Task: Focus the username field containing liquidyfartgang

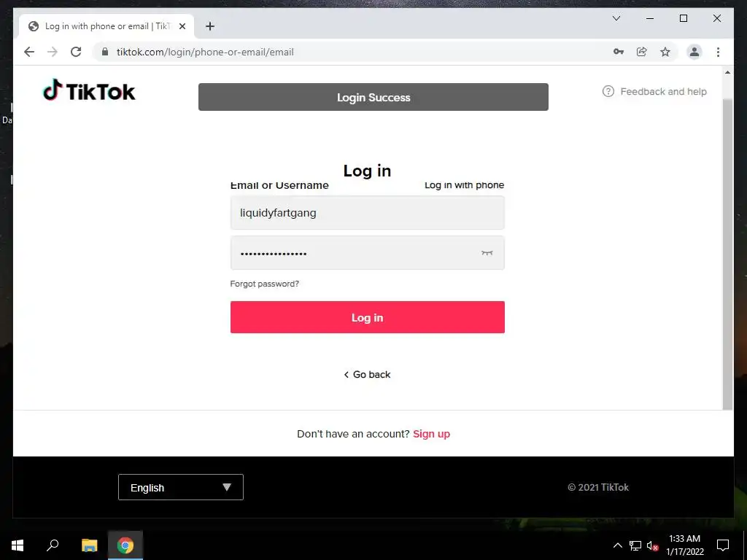Action: [368, 213]
